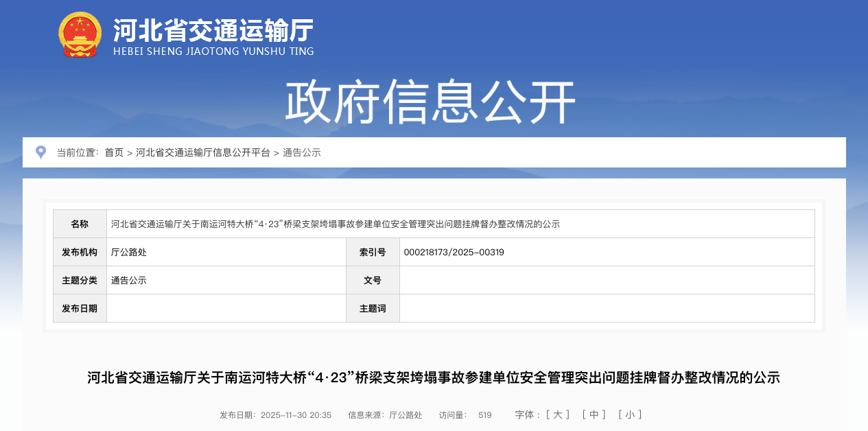Go to 首页 in the breadcrumb
The height and width of the screenshot is (431, 868).
point(114,152)
